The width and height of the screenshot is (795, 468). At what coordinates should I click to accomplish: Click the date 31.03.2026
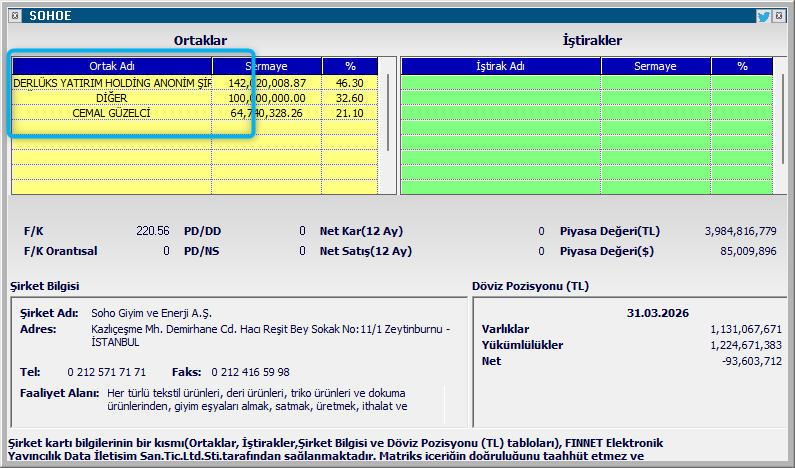coord(658,313)
